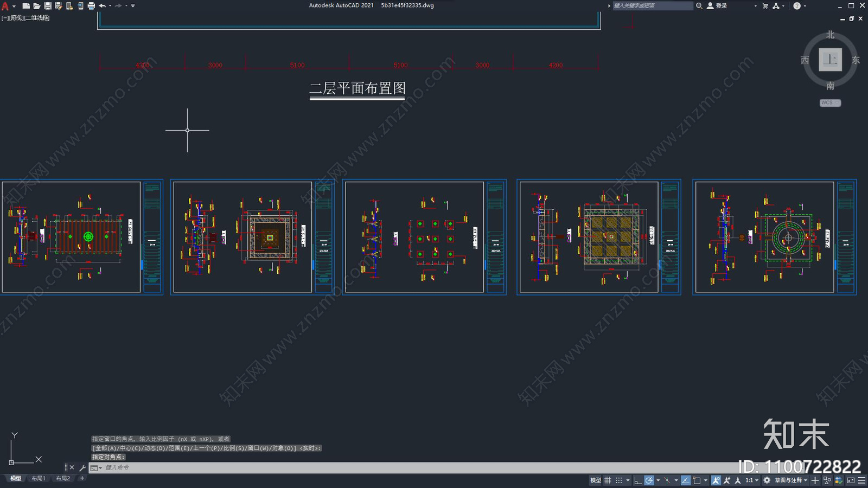Open the recent commands dropdown icon
This screenshot has width=868, height=488.
tap(95, 467)
